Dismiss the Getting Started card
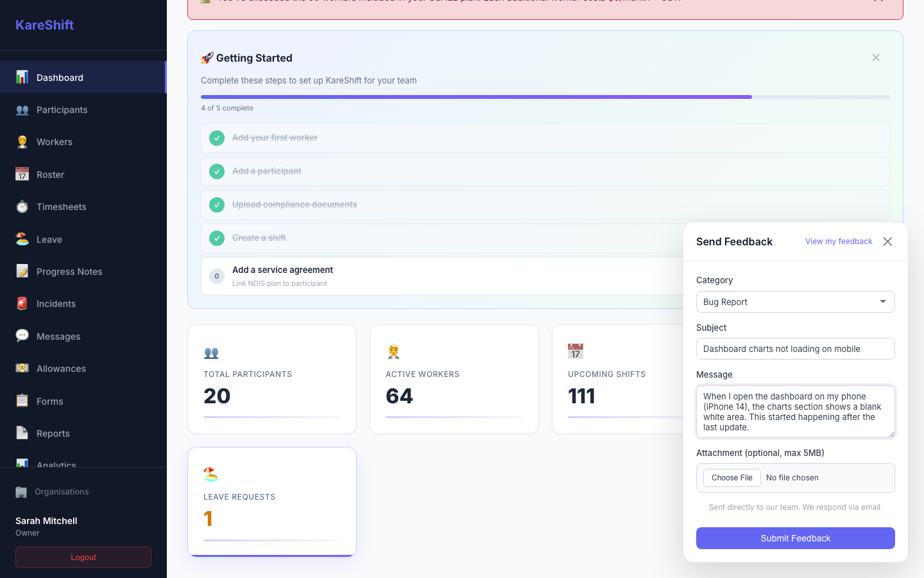This screenshot has width=924, height=578. point(876,58)
